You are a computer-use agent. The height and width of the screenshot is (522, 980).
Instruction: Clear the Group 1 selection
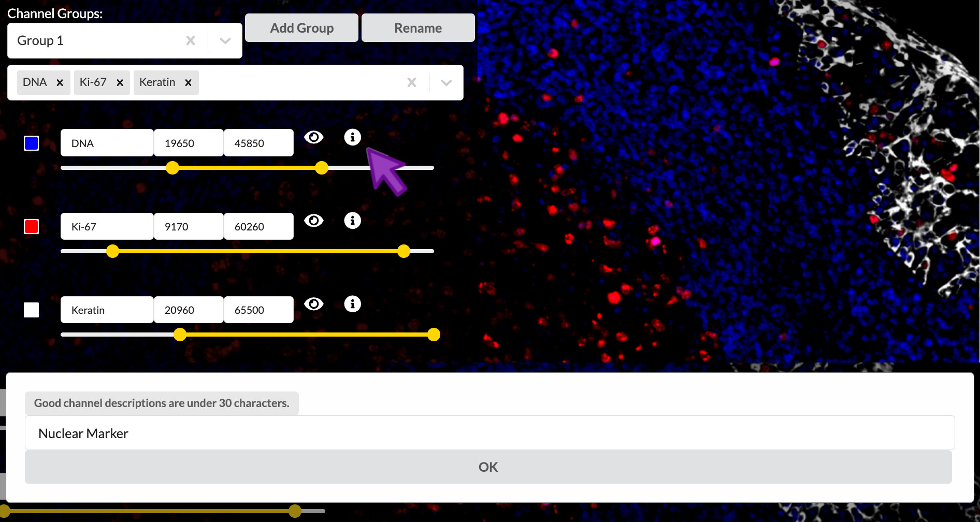191,40
